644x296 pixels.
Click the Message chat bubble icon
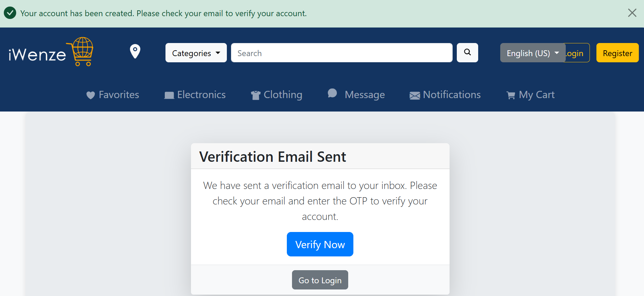332,93
